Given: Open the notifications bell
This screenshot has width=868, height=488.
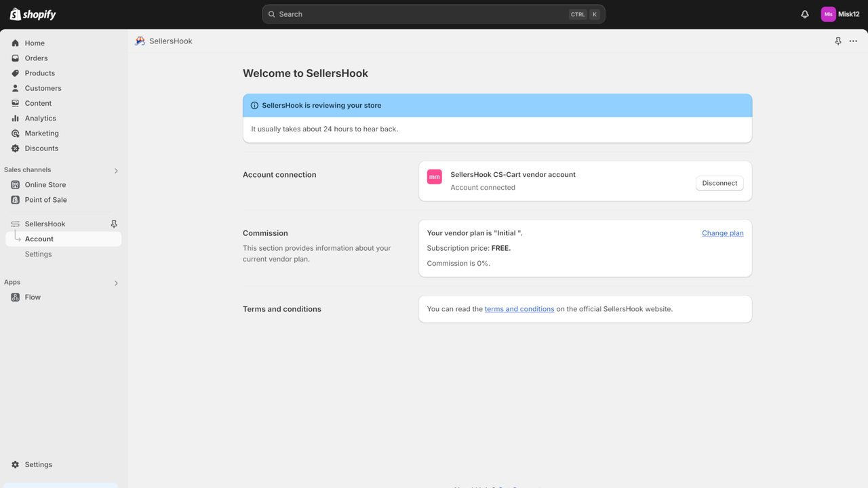Looking at the screenshot, I should click(x=805, y=14).
